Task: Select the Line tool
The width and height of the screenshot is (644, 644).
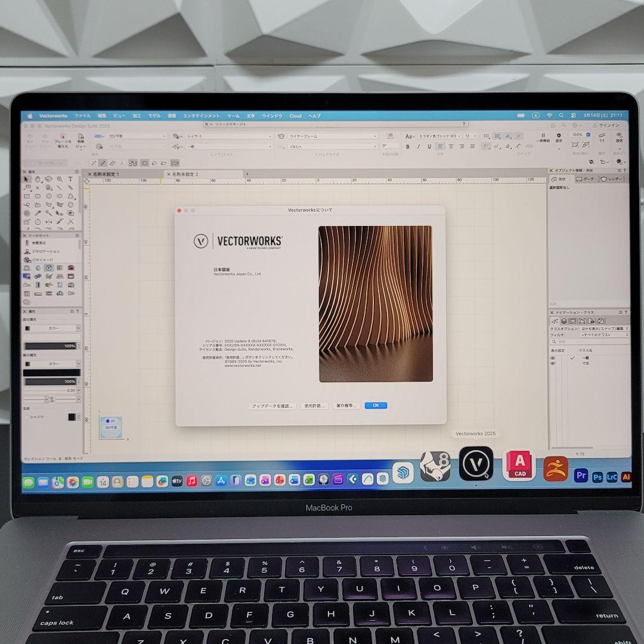Action: point(60,188)
